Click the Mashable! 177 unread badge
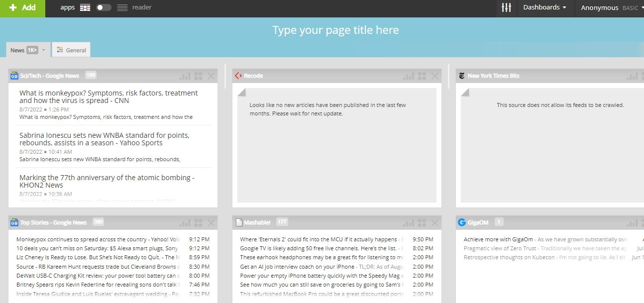Viewport: 644px width, 303px height. tap(282, 222)
